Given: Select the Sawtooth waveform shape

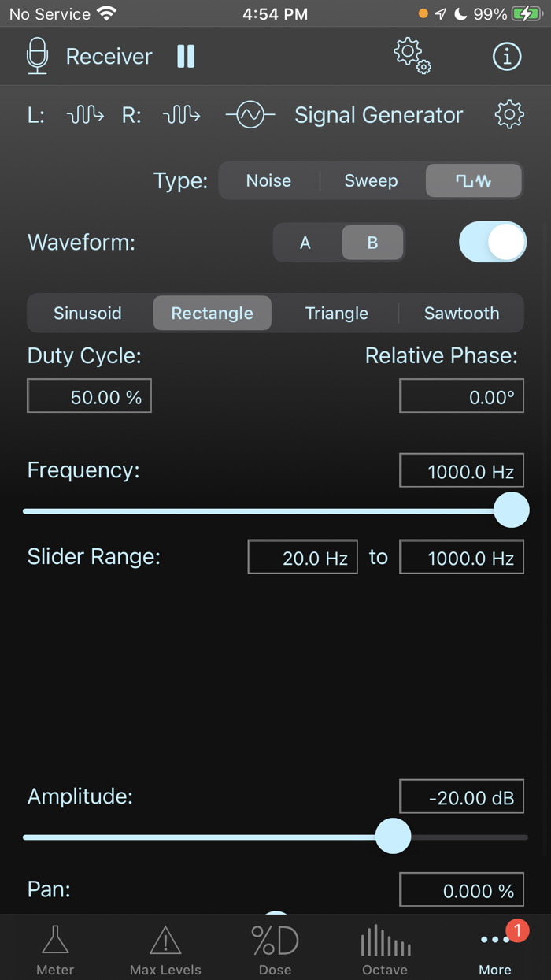Looking at the screenshot, I should [x=462, y=313].
